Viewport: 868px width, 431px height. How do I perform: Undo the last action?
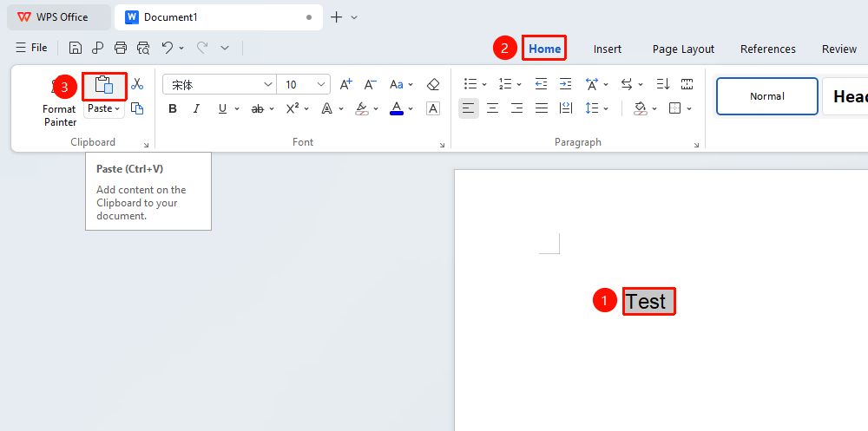pos(168,49)
